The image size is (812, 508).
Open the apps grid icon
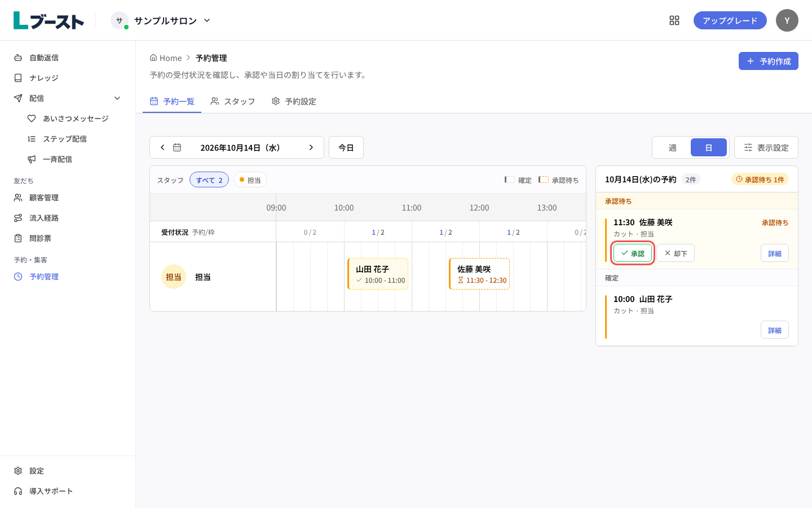click(674, 20)
